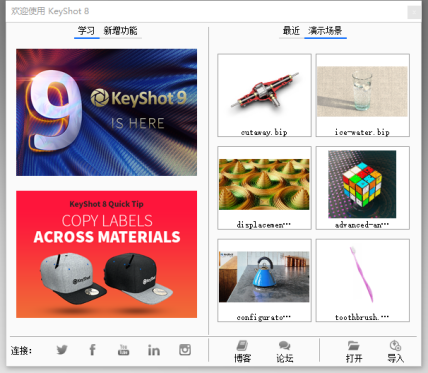
Task: Click the 导入 import icon
Action: [395, 352]
